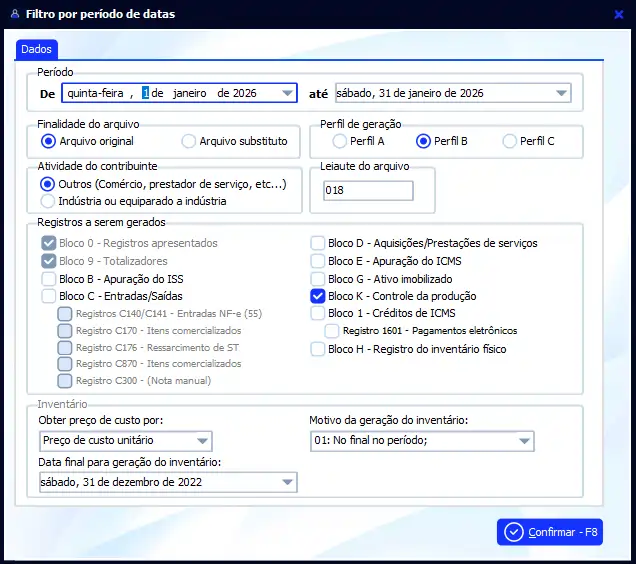Viewport: 636px width, 564px height.
Task: Close the Filtro por período dialog
Action: (619, 14)
